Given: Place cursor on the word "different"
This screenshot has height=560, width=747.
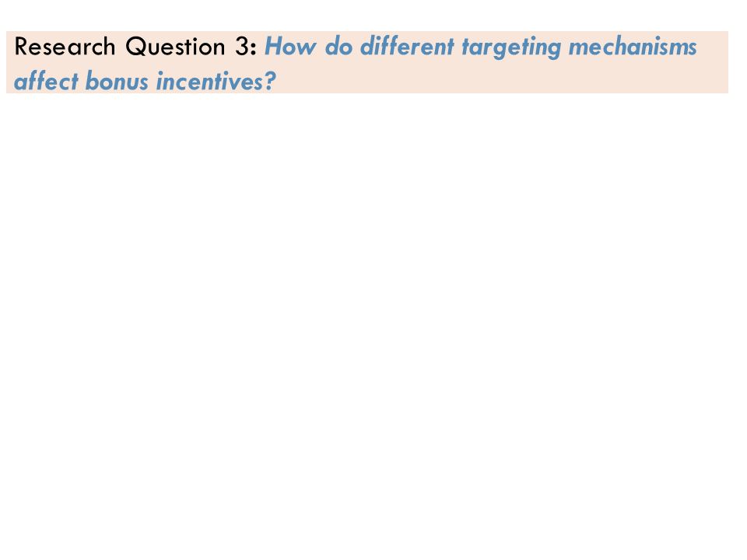Looking at the screenshot, I should [407, 47].
